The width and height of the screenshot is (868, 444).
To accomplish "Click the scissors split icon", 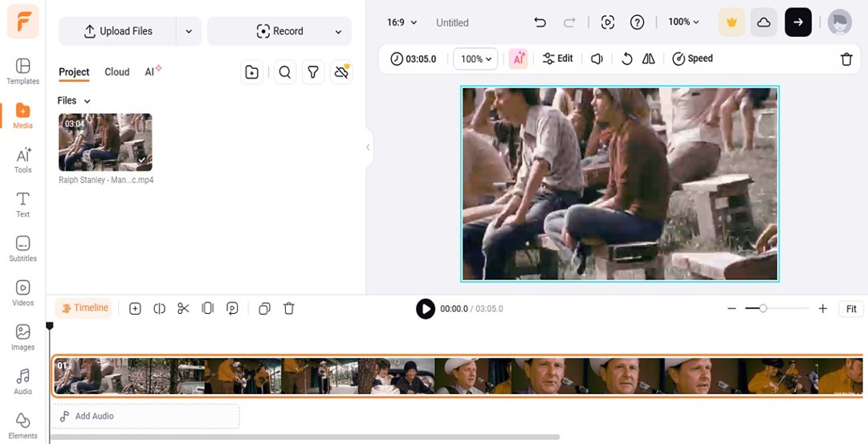I will coord(183,308).
